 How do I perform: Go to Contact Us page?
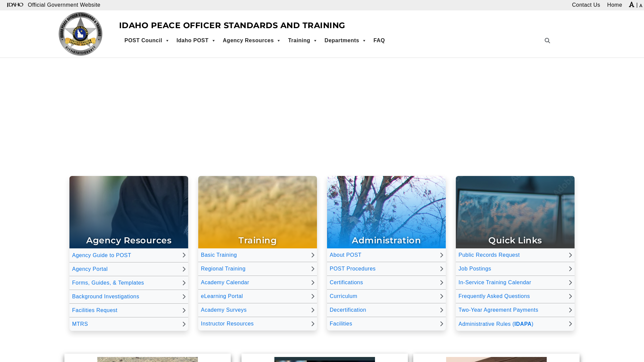pyautogui.click(x=586, y=5)
